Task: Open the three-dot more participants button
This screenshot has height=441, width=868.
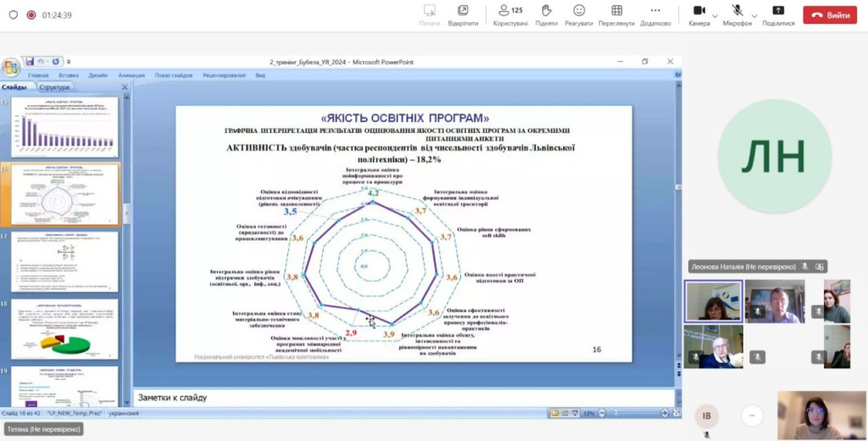Action: click(752, 416)
